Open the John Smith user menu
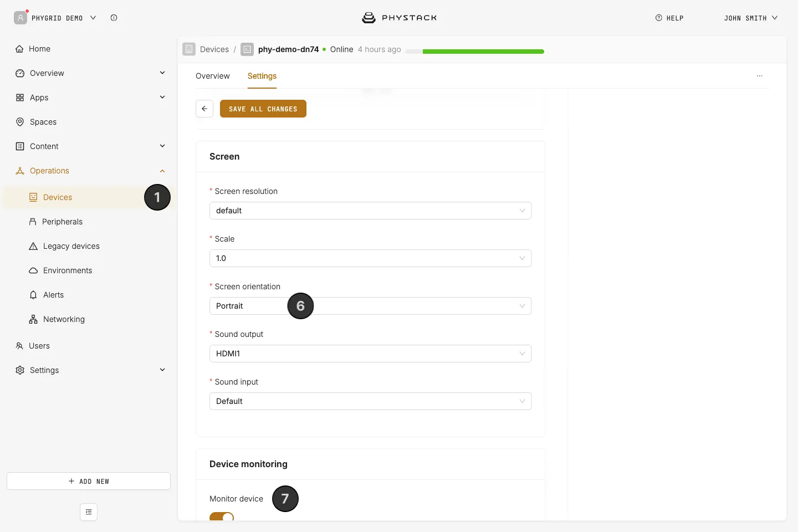This screenshot has width=798, height=532. click(x=751, y=18)
